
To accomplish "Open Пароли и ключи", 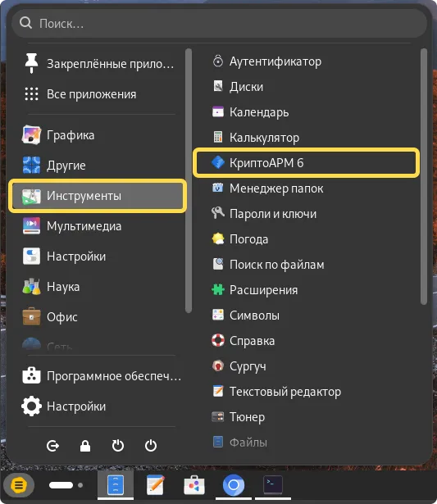I will tap(306, 213).
